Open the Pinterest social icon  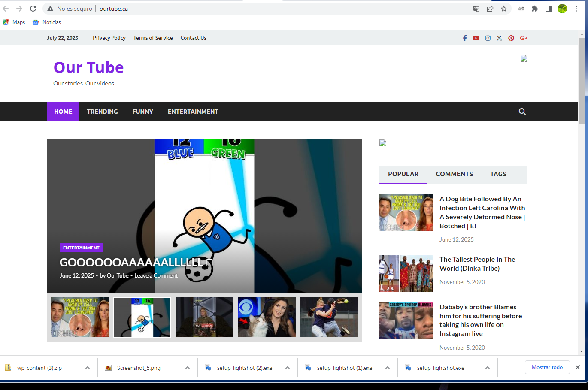pyautogui.click(x=511, y=38)
